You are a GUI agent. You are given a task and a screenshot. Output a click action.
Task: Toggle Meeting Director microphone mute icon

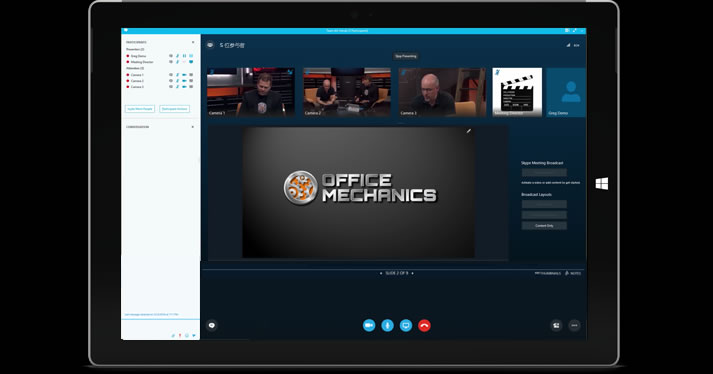click(177, 62)
